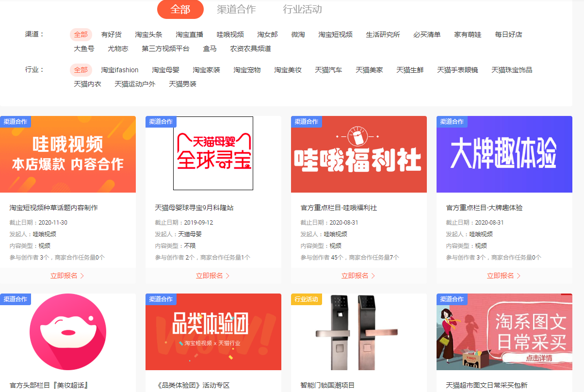Open title 官方重点栏目-哇哦福利社
584x392 pixels.
click(339, 208)
